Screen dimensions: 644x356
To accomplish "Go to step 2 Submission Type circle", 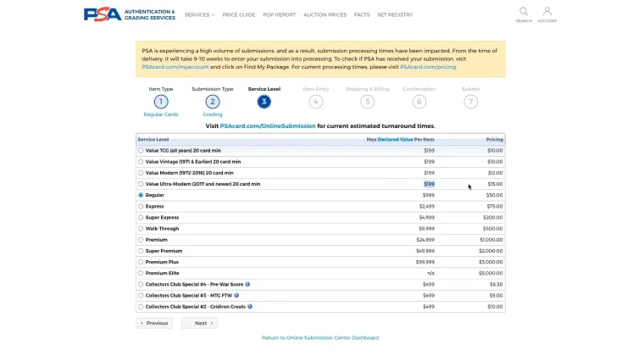I will pyautogui.click(x=213, y=102).
